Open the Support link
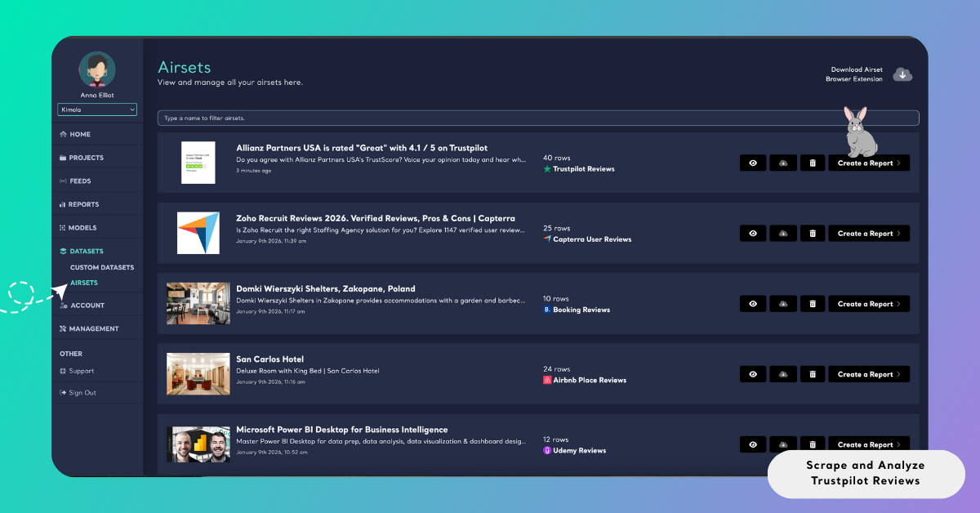Viewport: 980px width, 513px height. tap(78, 371)
